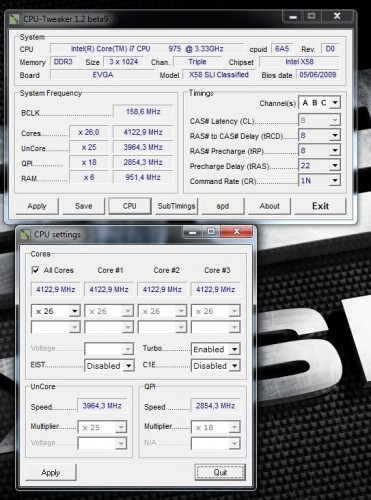Viewport: 371px width, 500px height.
Task: Click the CPU settings window icon
Action: click(26, 235)
